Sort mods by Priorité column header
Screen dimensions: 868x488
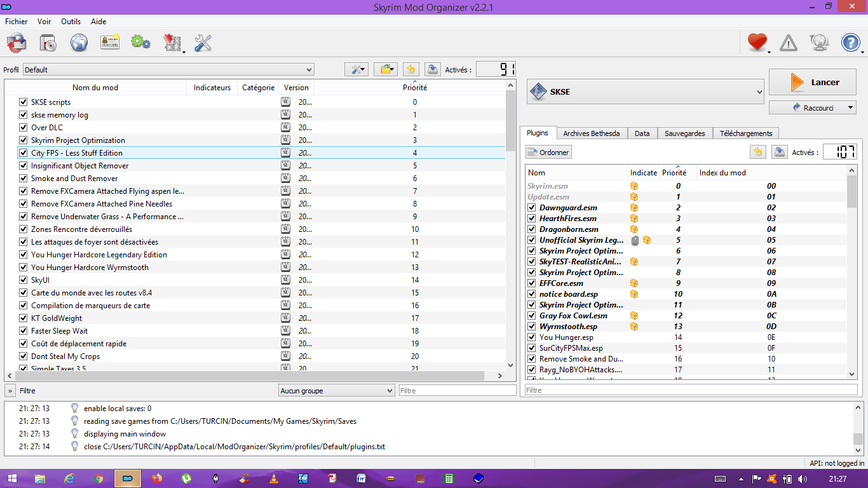tap(415, 88)
